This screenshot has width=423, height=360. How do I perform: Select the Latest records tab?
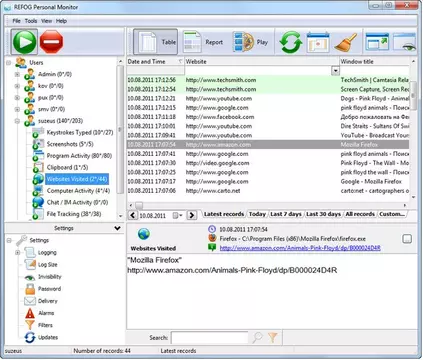[224, 214]
